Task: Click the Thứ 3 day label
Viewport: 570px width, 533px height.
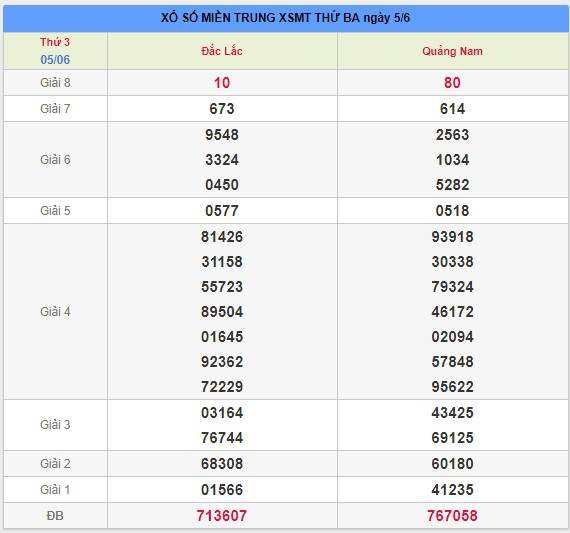Action: [x=55, y=42]
